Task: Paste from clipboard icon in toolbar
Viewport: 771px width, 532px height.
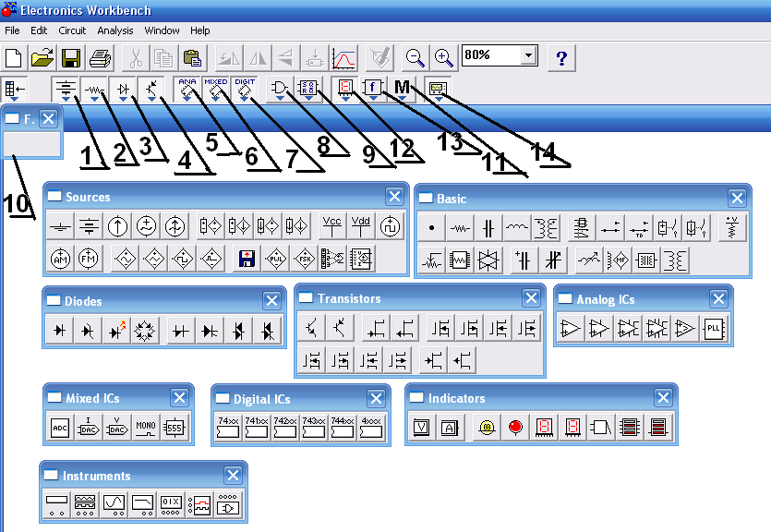Action: click(192, 58)
